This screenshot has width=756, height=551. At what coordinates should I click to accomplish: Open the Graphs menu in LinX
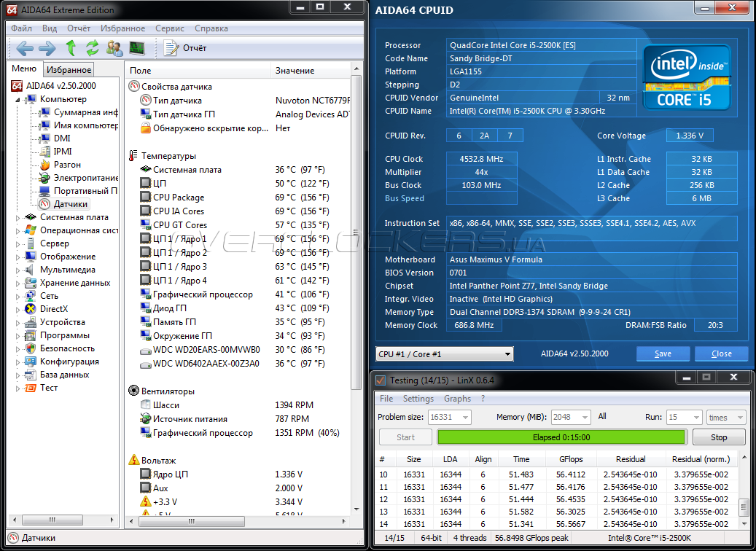[x=457, y=399]
